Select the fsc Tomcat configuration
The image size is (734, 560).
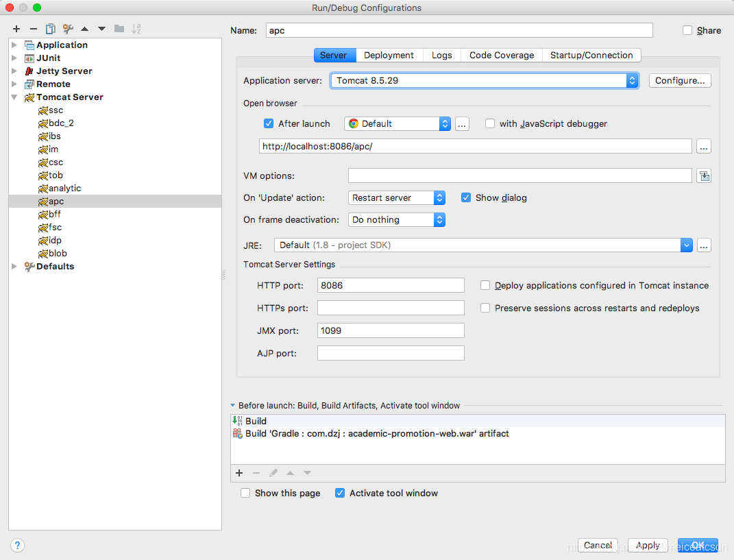(114, 228)
